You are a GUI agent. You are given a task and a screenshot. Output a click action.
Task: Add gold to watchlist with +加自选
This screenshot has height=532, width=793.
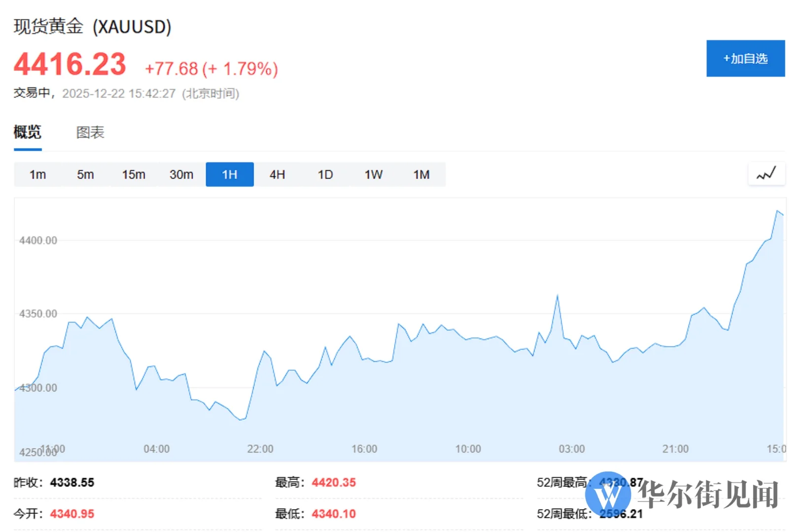pyautogui.click(x=745, y=59)
